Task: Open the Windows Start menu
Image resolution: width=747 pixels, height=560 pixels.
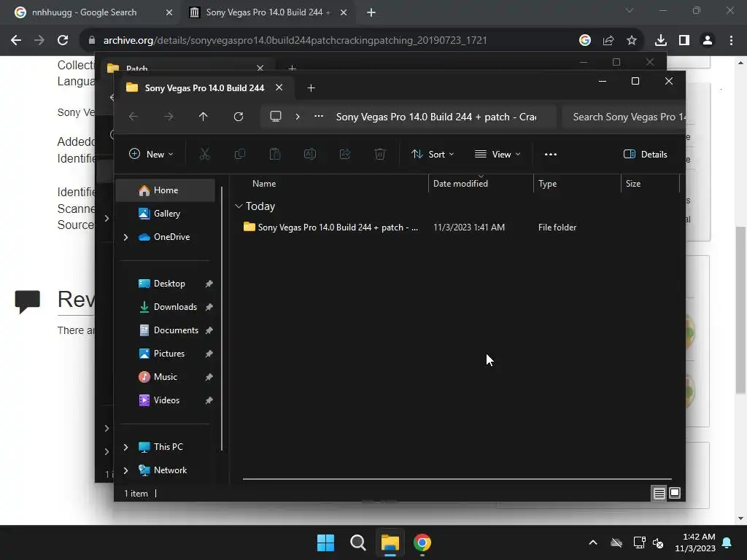Action: tap(326, 542)
